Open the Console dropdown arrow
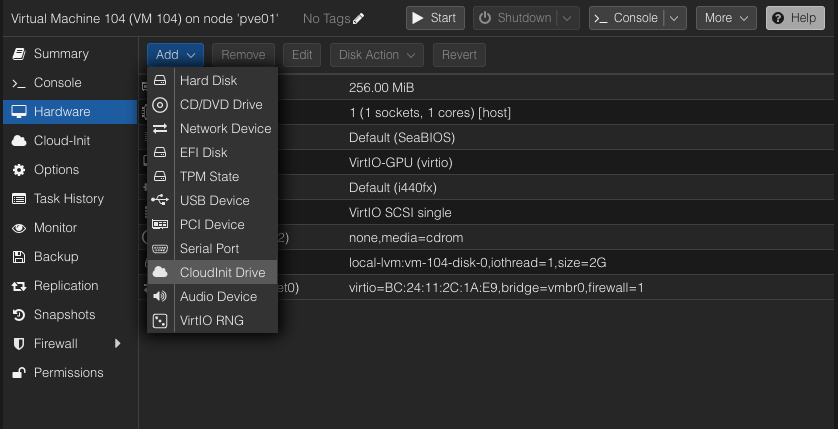This screenshot has height=429, width=838. coord(675,18)
